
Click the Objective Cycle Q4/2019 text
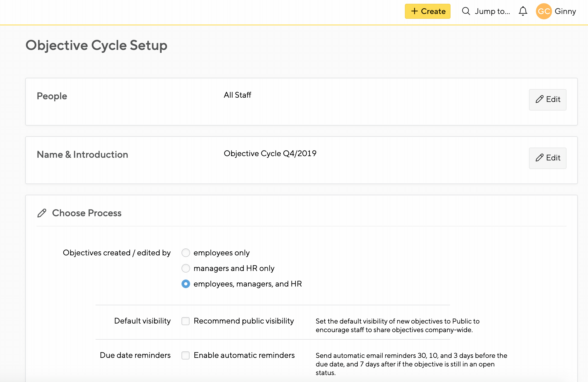[270, 153]
